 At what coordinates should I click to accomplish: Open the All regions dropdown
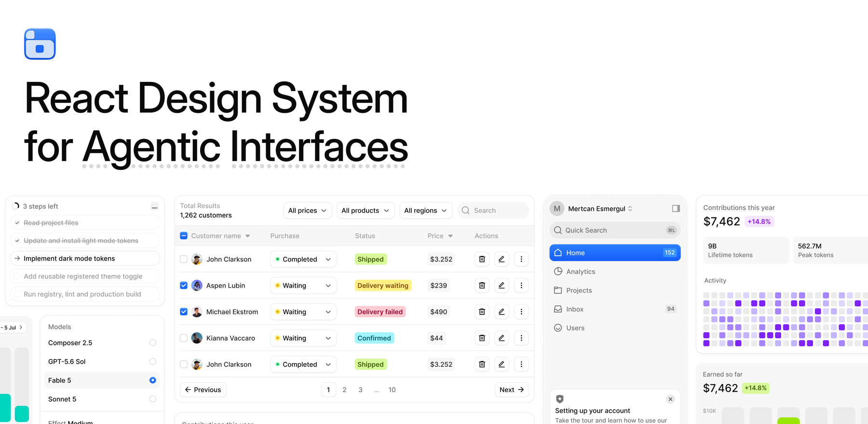coord(426,210)
